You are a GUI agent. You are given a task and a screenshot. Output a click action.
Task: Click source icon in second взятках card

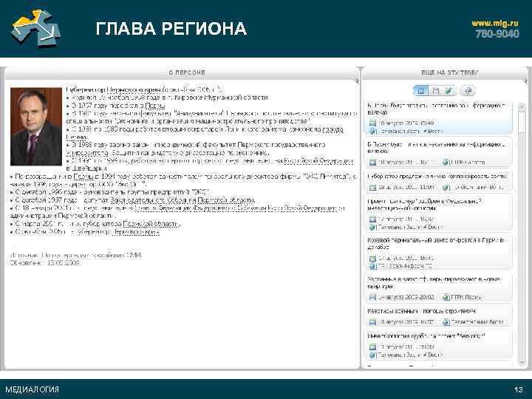click(446, 162)
